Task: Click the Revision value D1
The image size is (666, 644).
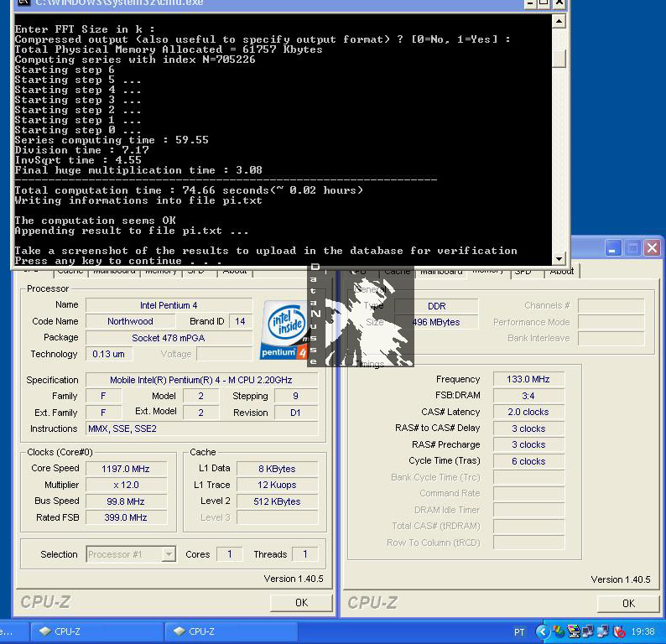Action: pos(296,413)
